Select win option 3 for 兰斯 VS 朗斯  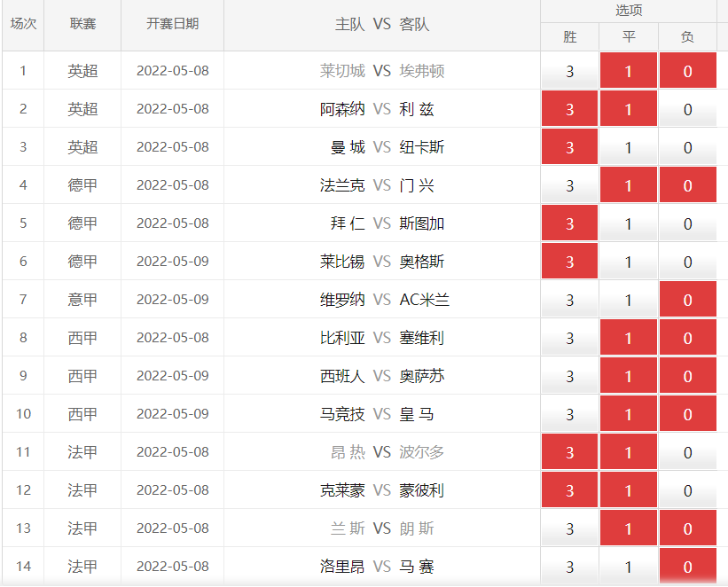569,528
